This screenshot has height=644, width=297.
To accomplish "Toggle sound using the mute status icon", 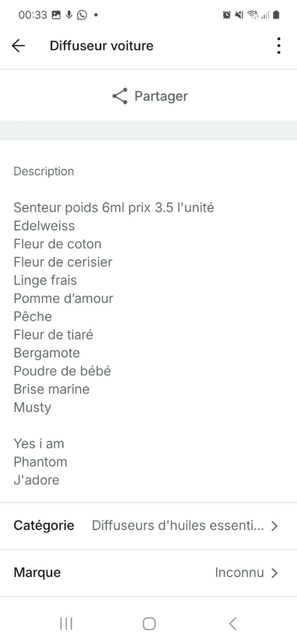I will (x=238, y=14).
